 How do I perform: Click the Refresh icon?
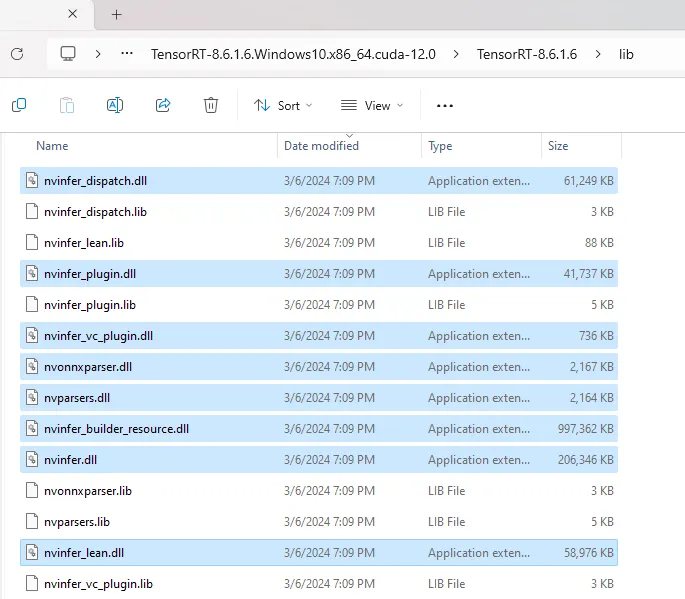click(x=17, y=54)
